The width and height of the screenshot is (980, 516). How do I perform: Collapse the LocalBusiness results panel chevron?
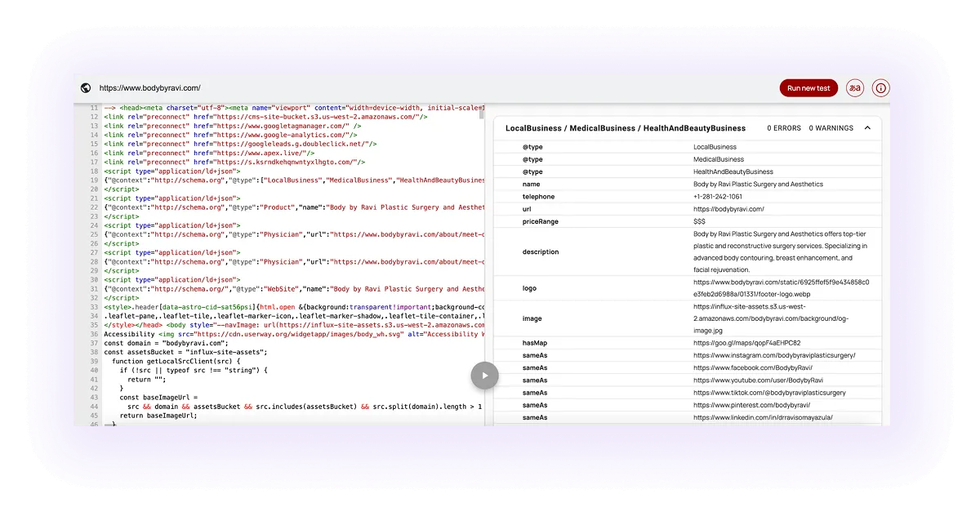tap(868, 127)
